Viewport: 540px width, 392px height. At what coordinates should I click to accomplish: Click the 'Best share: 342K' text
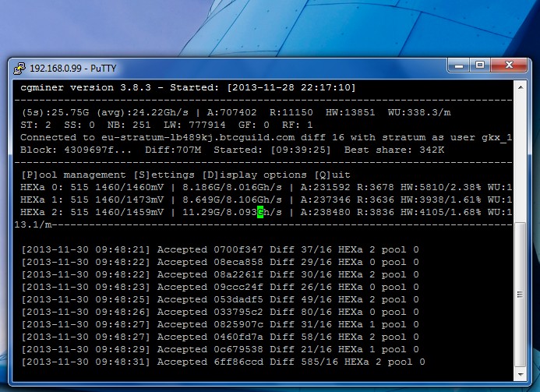click(394, 150)
